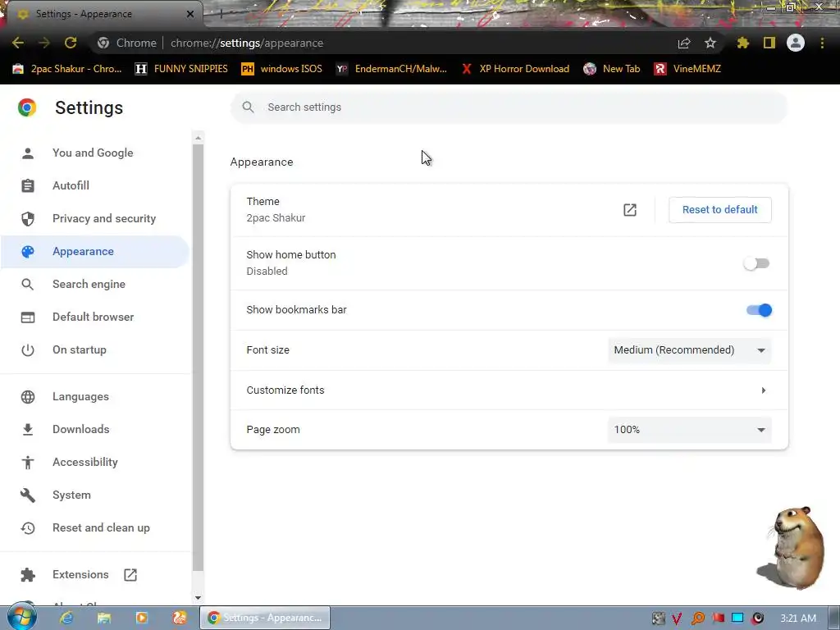Open the windows ISOS bookmark
The width and height of the screenshot is (840, 630).
tap(282, 69)
